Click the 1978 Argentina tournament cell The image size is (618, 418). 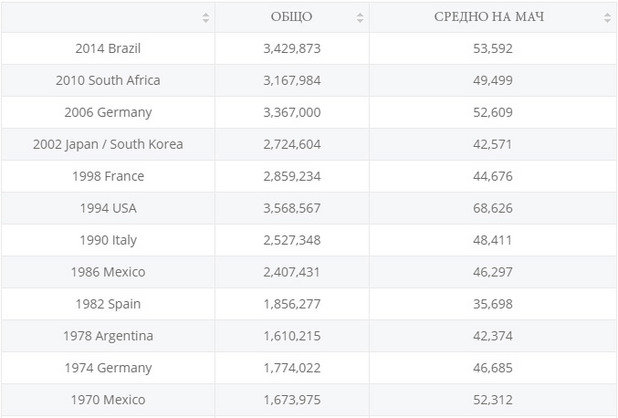pyautogui.click(x=108, y=336)
